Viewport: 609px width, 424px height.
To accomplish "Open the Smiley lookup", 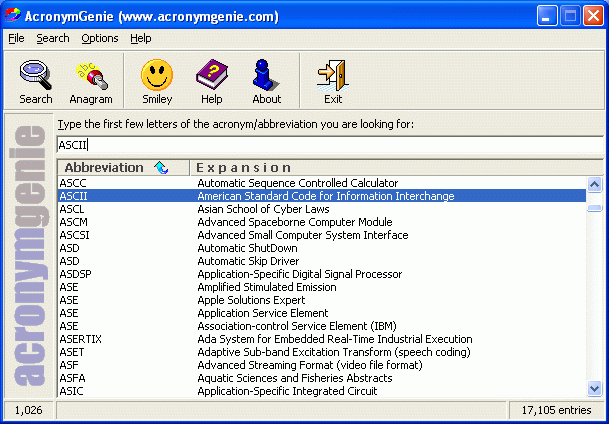I will [157, 82].
